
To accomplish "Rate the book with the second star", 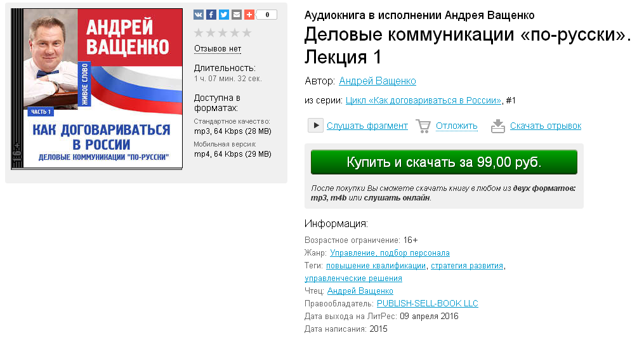I will click(x=211, y=32).
